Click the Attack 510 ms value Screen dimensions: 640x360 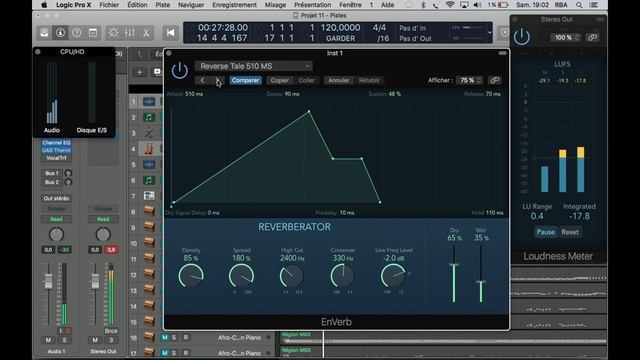click(x=194, y=94)
